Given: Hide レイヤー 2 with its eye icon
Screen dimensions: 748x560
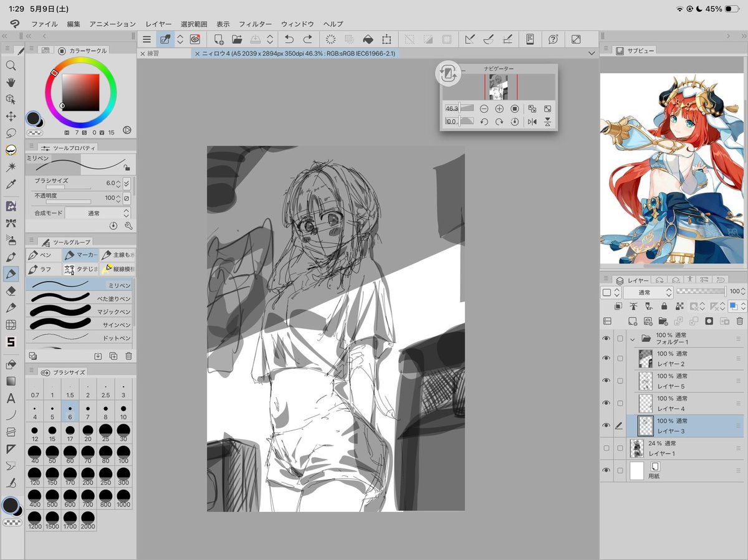Looking at the screenshot, I should pyautogui.click(x=607, y=359).
